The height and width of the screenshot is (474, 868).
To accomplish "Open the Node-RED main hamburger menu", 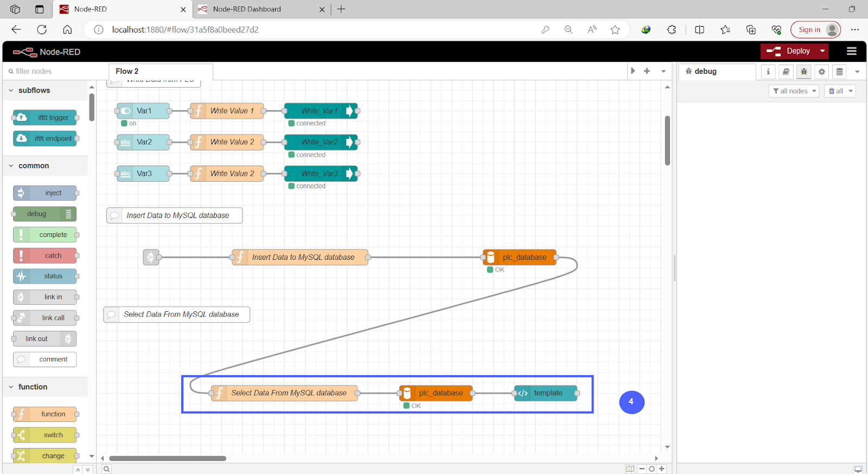I will (851, 51).
